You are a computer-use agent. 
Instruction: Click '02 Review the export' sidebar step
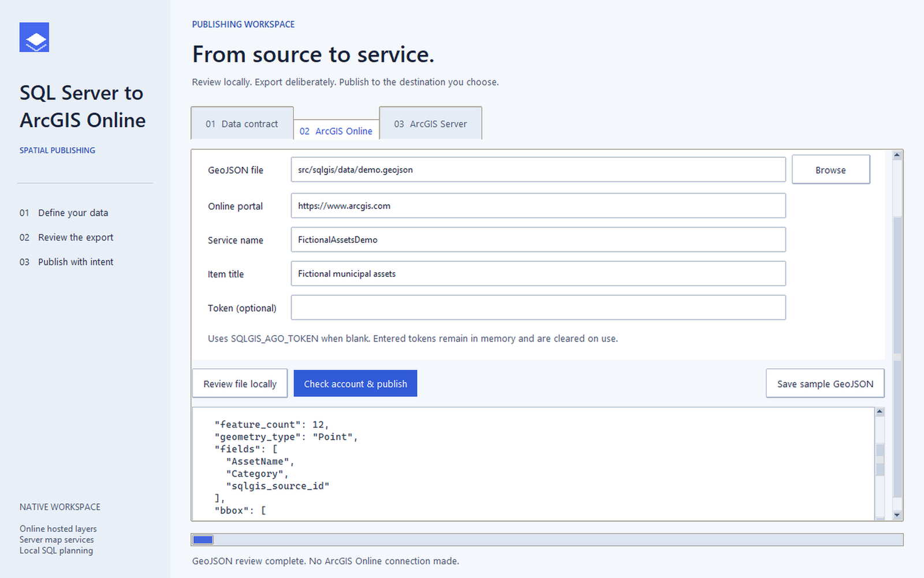66,237
